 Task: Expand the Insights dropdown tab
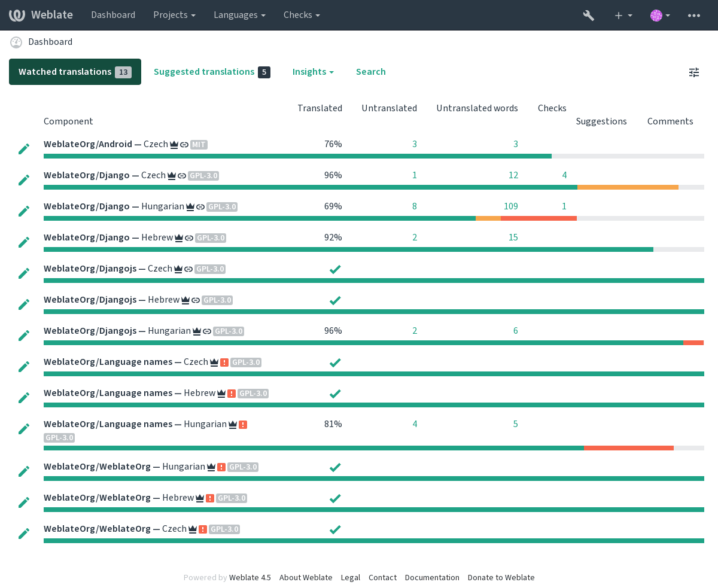(x=313, y=72)
